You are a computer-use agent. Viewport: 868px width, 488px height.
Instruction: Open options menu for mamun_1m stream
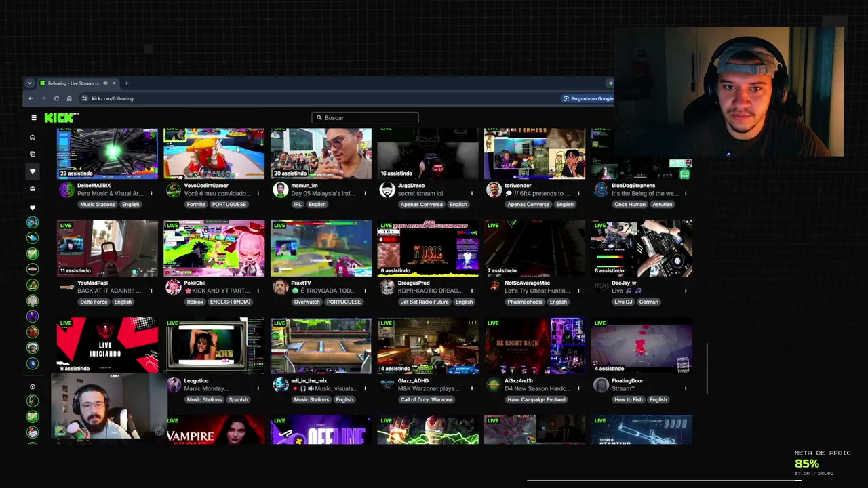pyautogui.click(x=365, y=193)
